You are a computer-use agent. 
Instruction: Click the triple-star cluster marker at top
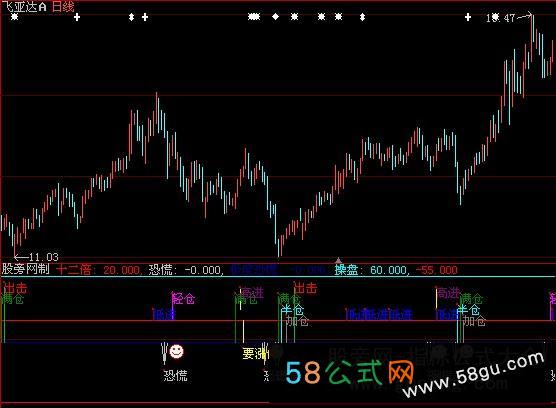(x=254, y=17)
